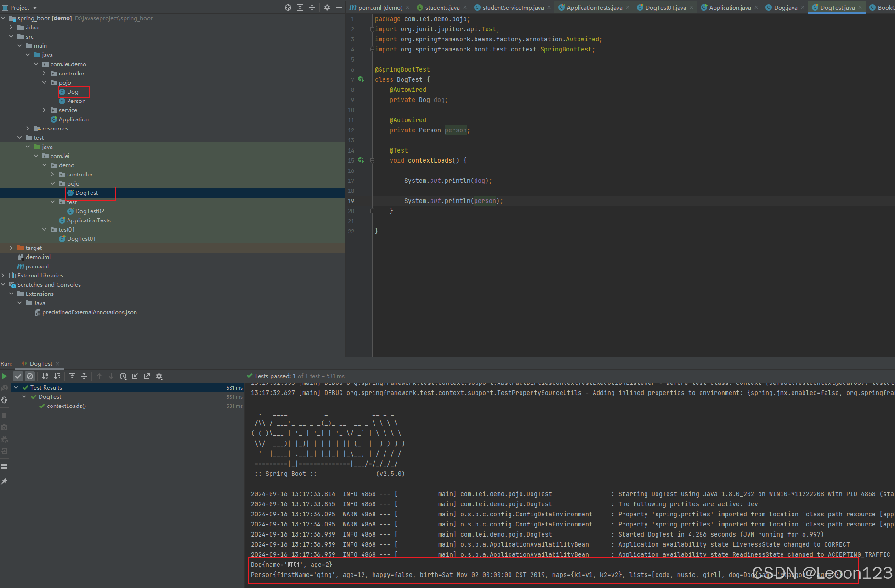Click the Import Tests icon
This screenshot has height=588, width=895.
[x=135, y=376]
